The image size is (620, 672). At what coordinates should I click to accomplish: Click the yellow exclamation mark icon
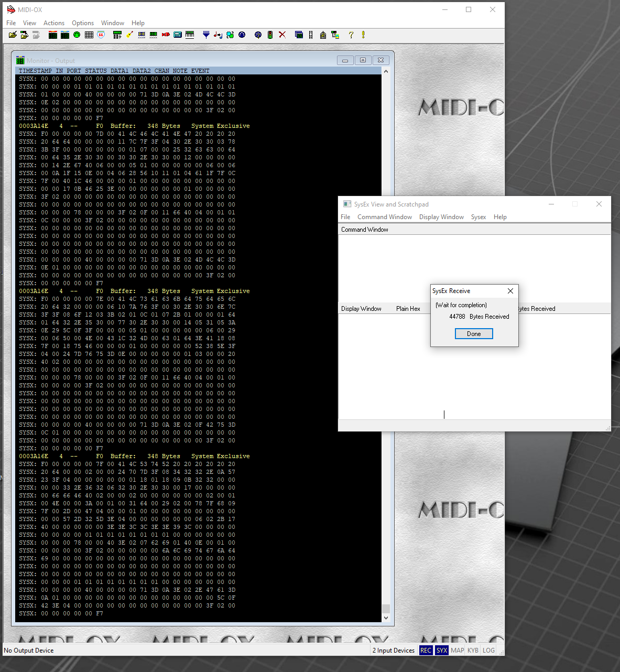(x=363, y=35)
